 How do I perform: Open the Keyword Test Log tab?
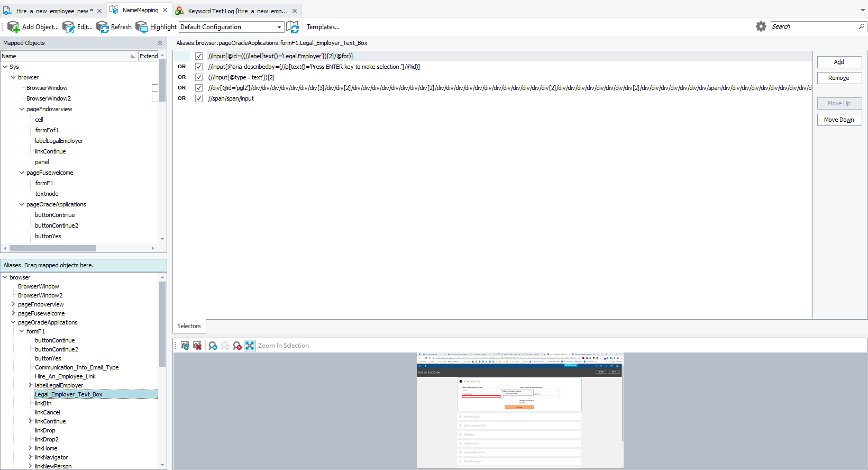pyautogui.click(x=237, y=11)
